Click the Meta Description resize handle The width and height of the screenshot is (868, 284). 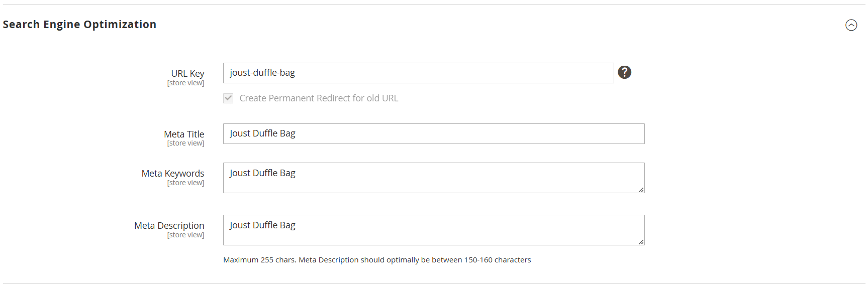pyautogui.click(x=641, y=242)
